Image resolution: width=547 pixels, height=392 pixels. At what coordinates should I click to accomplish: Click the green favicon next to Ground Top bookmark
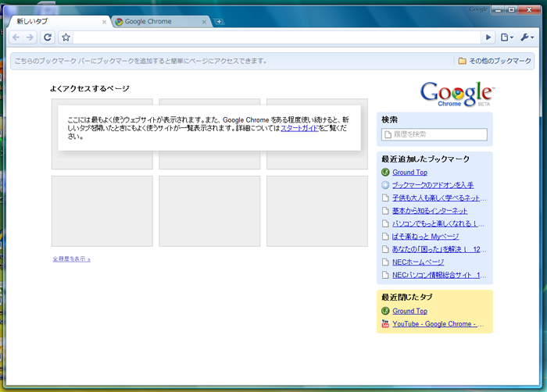point(385,173)
